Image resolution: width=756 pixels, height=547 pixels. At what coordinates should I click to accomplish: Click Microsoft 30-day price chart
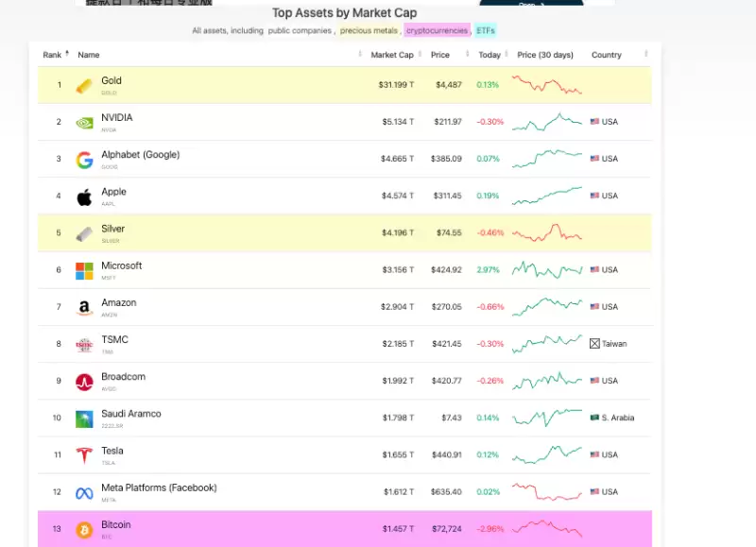(x=547, y=270)
